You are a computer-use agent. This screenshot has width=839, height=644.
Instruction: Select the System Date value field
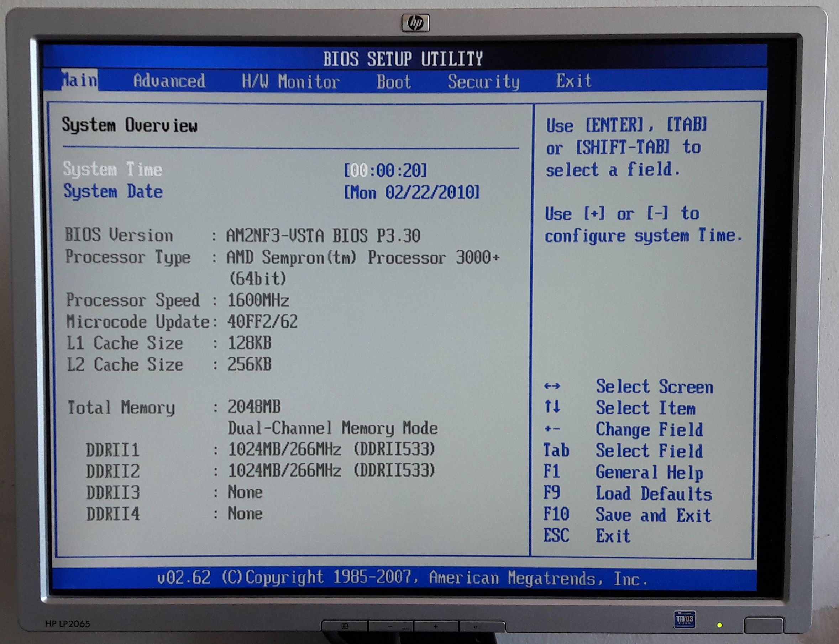pos(411,192)
